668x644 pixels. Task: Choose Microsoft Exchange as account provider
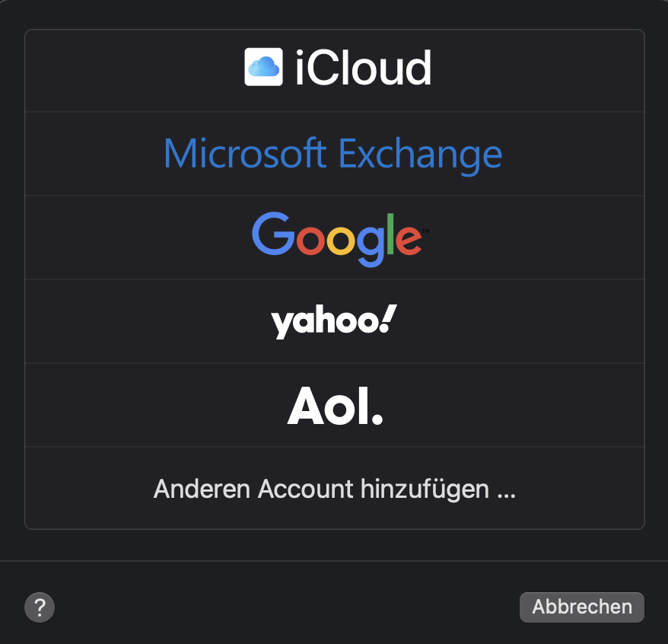click(332, 154)
